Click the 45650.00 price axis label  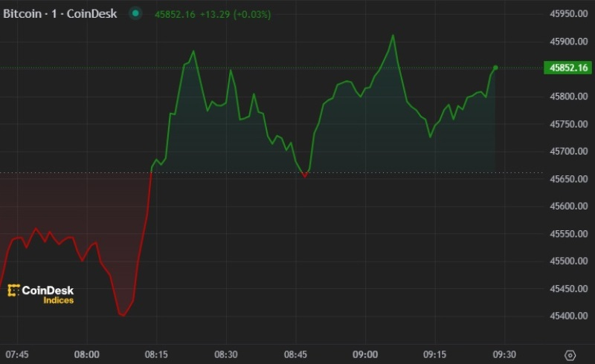point(568,179)
